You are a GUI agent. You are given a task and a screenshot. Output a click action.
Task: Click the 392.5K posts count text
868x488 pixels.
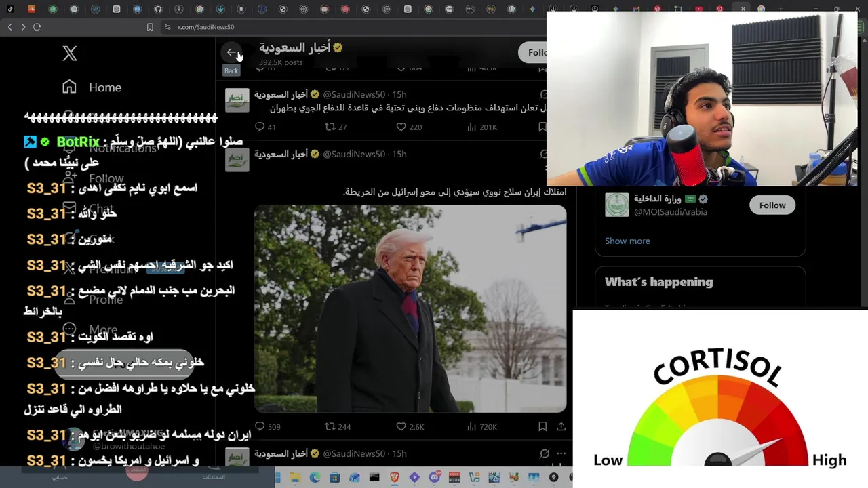pyautogui.click(x=281, y=62)
